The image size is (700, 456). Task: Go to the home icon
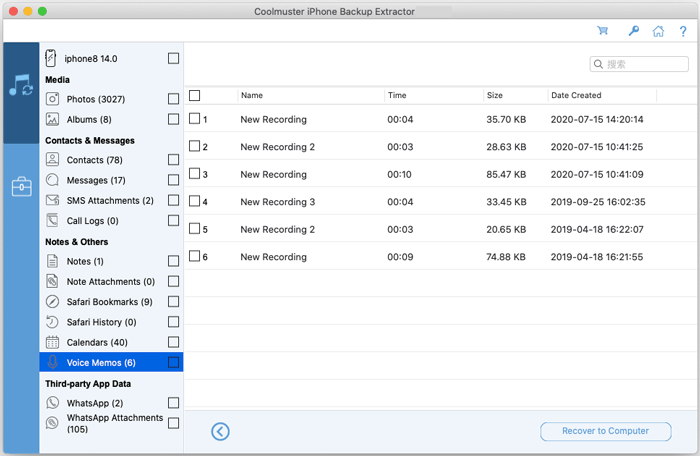click(x=658, y=31)
